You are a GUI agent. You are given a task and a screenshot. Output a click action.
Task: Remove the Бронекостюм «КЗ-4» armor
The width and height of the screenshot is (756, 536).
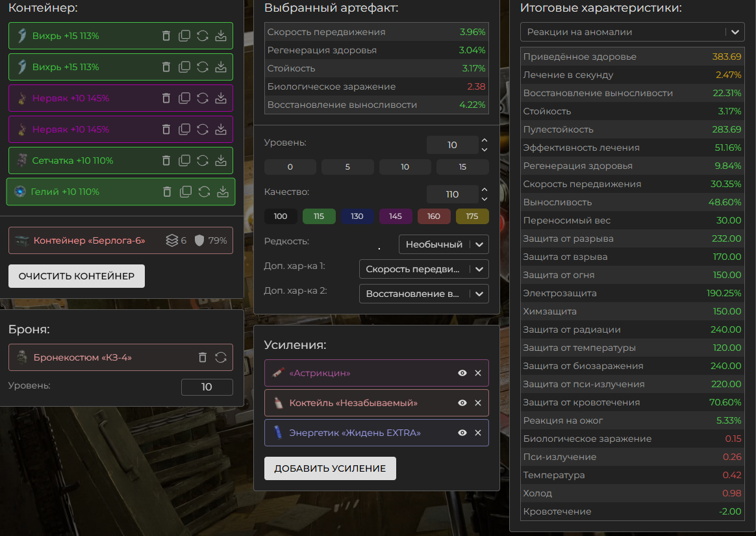[x=203, y=357]
